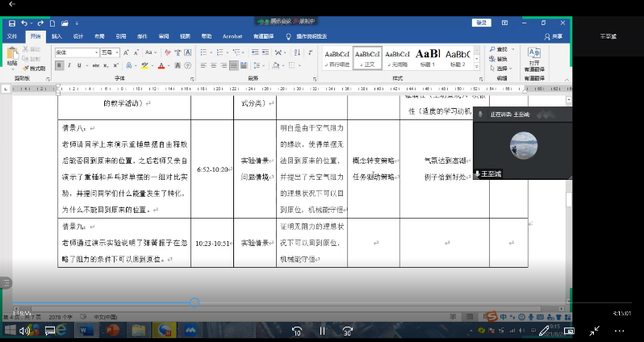Screen dimensions: 644x342
Task: Open the 视图 ribbon tab
Action: pyautogui.click(x=185, y=36)
